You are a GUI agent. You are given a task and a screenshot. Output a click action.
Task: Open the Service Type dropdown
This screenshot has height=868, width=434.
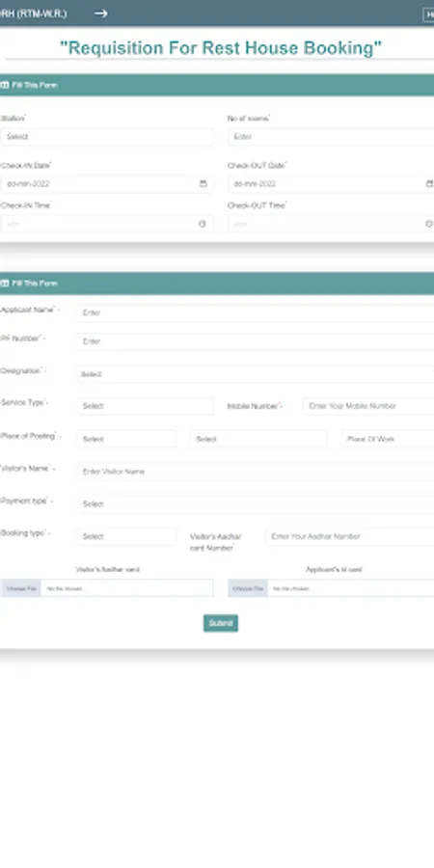point(145,406)
